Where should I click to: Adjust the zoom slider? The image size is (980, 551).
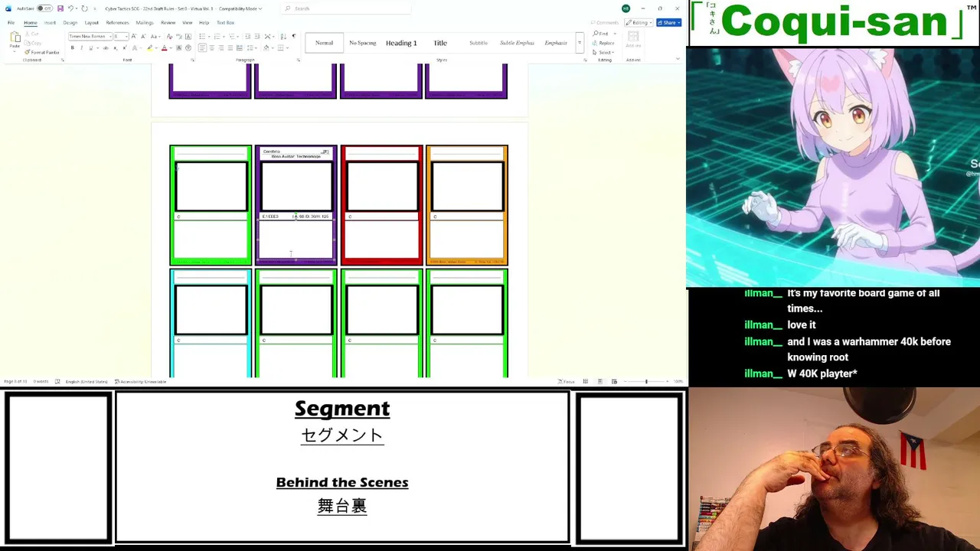coord(646,381)
